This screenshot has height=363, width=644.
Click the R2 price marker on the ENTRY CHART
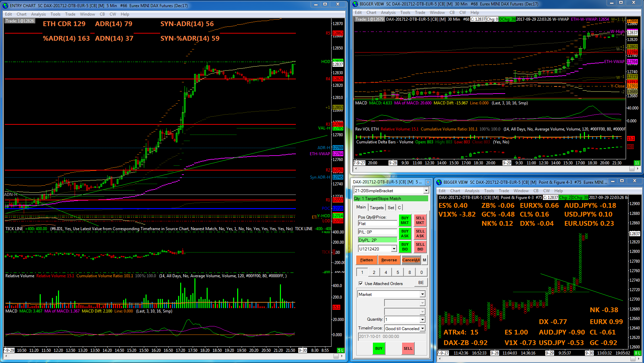[x=338, y=170]
